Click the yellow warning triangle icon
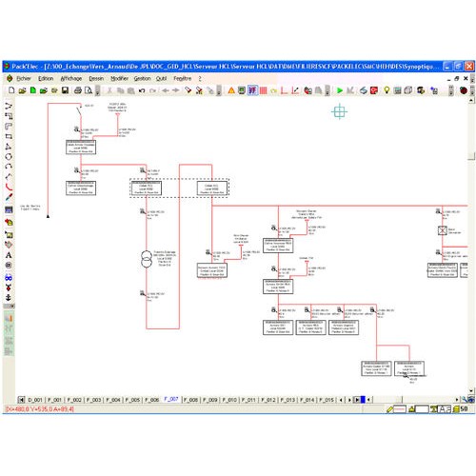This screenshot has height=476, width=476. [x=231, y=90]
